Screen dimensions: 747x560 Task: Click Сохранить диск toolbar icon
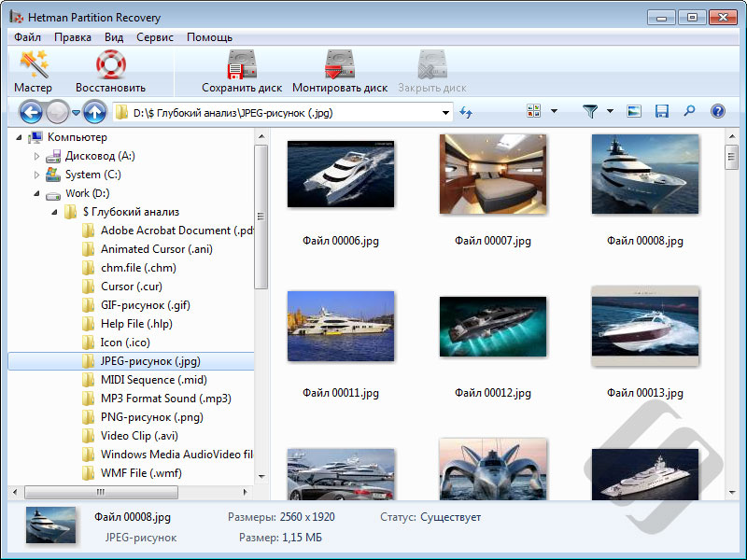click(x=242, y=72)
